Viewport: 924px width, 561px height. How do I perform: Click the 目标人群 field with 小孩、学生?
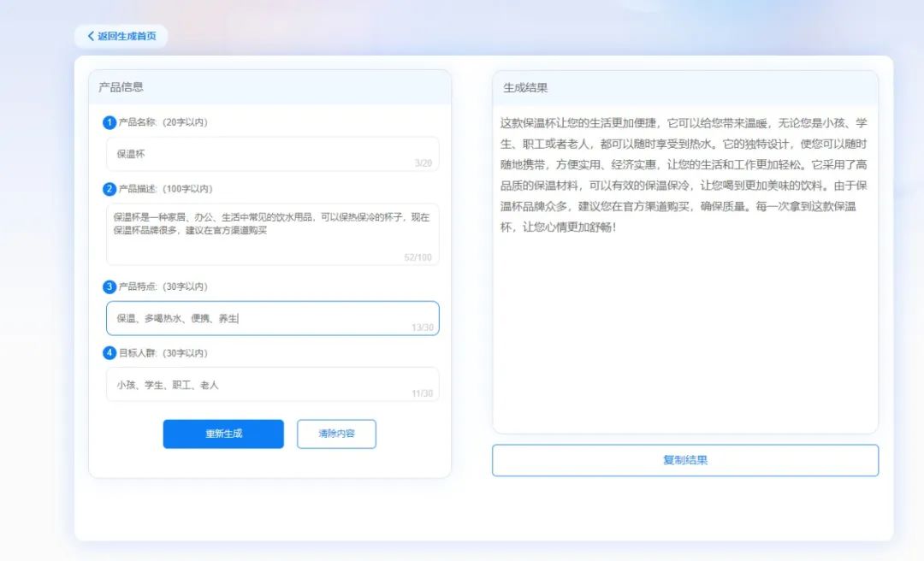[273, 384]
